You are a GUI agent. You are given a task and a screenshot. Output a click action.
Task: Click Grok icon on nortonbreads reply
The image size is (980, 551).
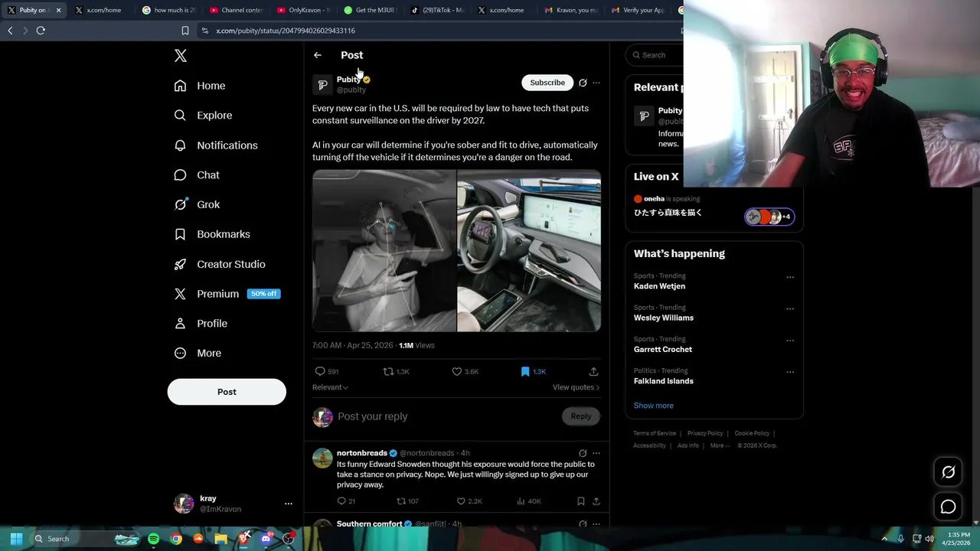(x=583, y=453)
